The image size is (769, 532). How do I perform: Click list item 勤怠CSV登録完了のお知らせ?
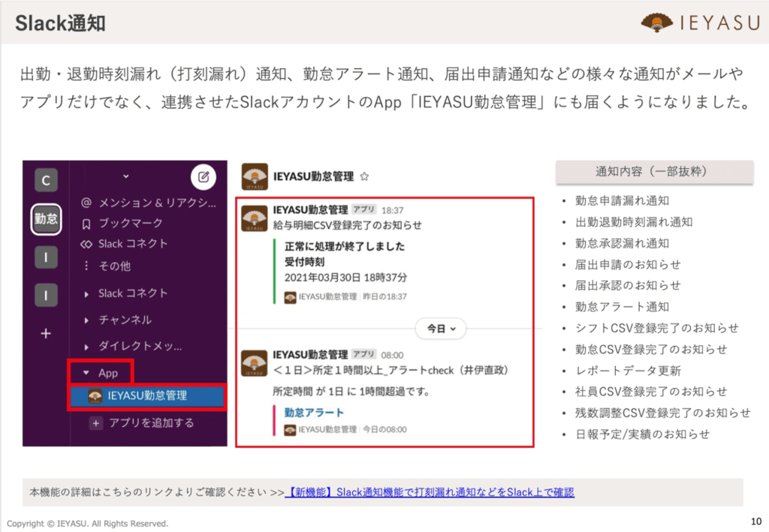point(651,350)
